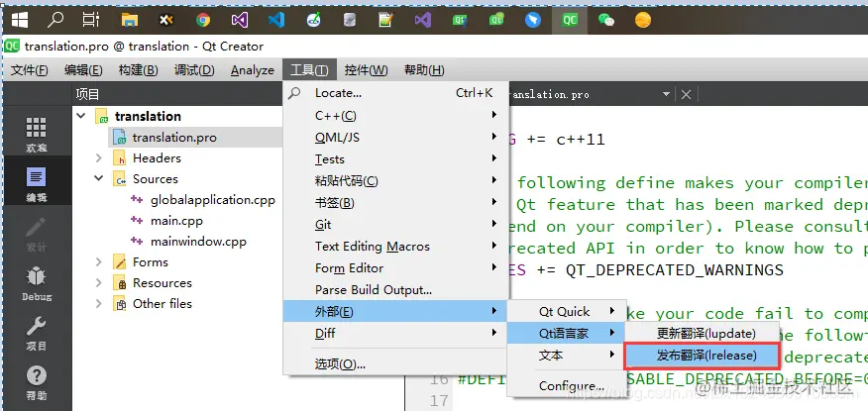The height and width of the screenshot is (411, 868).
Task: Open the 书签(B) submenu
Action: tap(395, 202)
